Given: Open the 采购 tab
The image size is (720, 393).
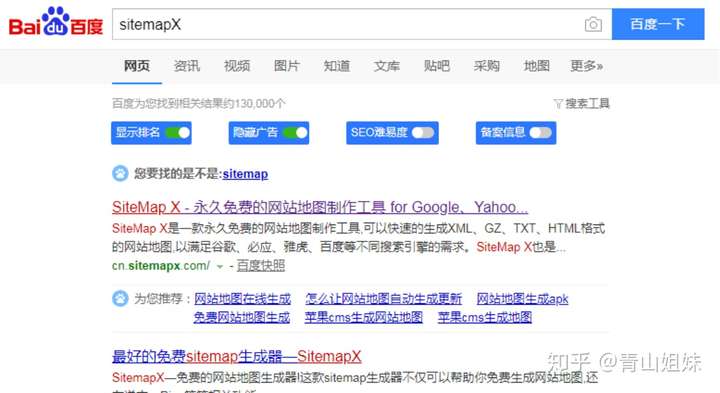Looking at the screenshot, I should pyautogui.click(x=487, y=66).
